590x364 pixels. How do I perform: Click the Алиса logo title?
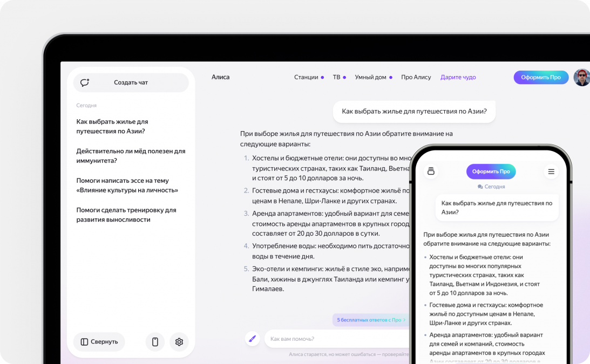220,77
